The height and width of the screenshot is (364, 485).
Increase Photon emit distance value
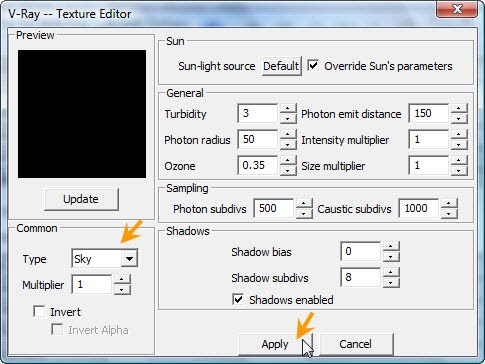tap(459, 109)
